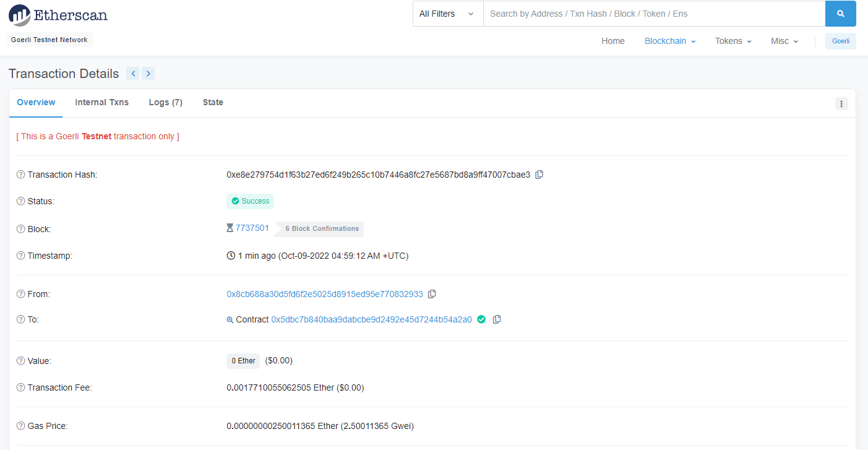Click the Goerli Testnet Network label
Image resolution: width=868 pixels, height=450 pixels.
point(49,40)
